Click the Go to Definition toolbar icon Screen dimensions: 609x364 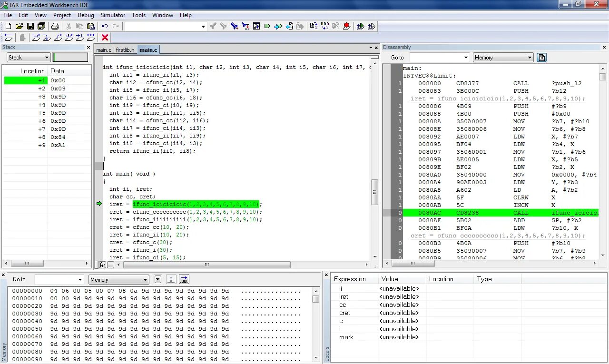pos(256,26)
